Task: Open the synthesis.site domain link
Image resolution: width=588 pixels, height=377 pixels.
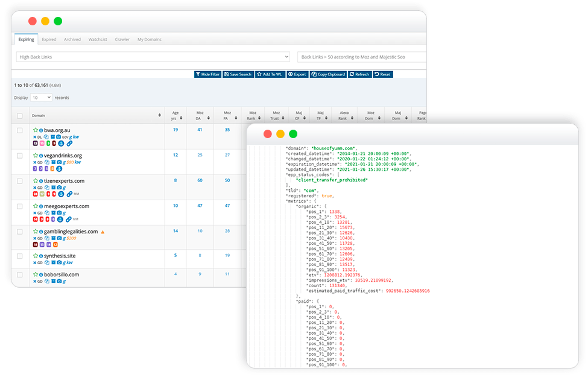Action: (60, 256)
